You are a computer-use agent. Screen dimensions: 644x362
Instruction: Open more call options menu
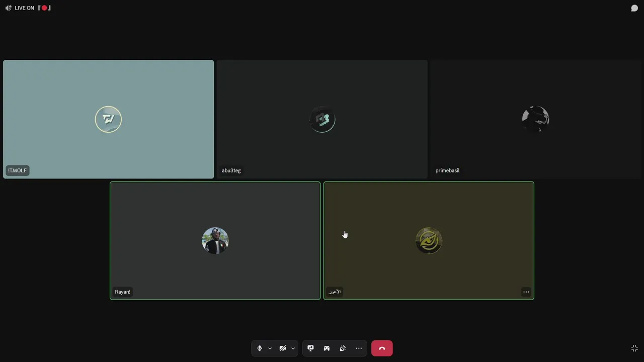tap(359, 348)
